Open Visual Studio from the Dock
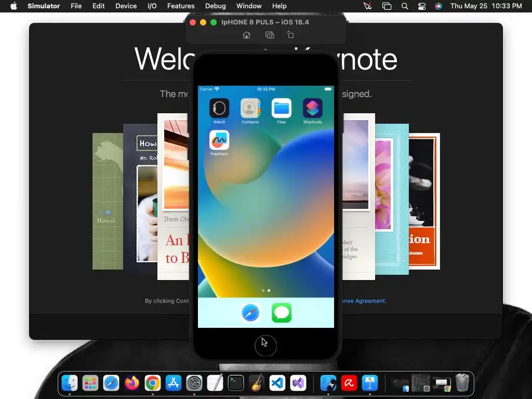 tap(298, 383)
